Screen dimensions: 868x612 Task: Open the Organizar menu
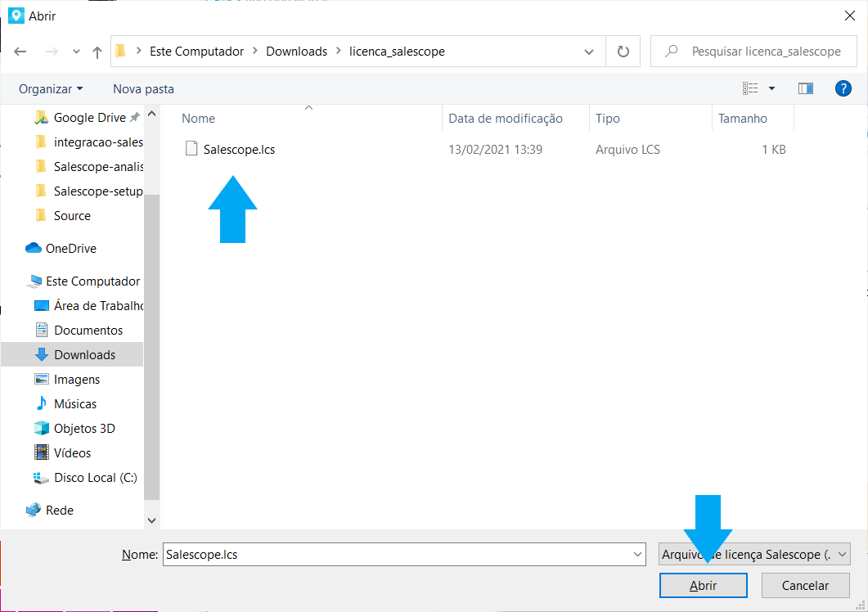pyautogui.click(x=51, y=89)
